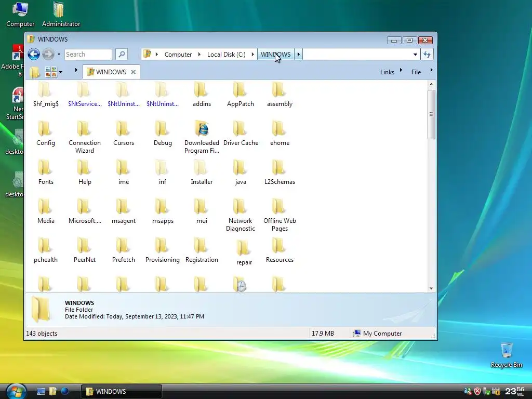Select the Cursors folder
The width and height of the screenshot is (532, 399).
click(x=124, y=134)
